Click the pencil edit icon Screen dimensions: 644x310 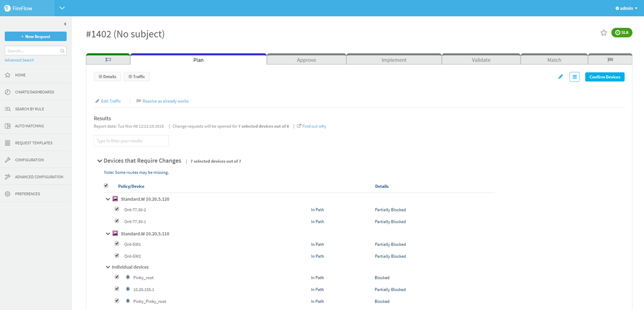[561, 77]
